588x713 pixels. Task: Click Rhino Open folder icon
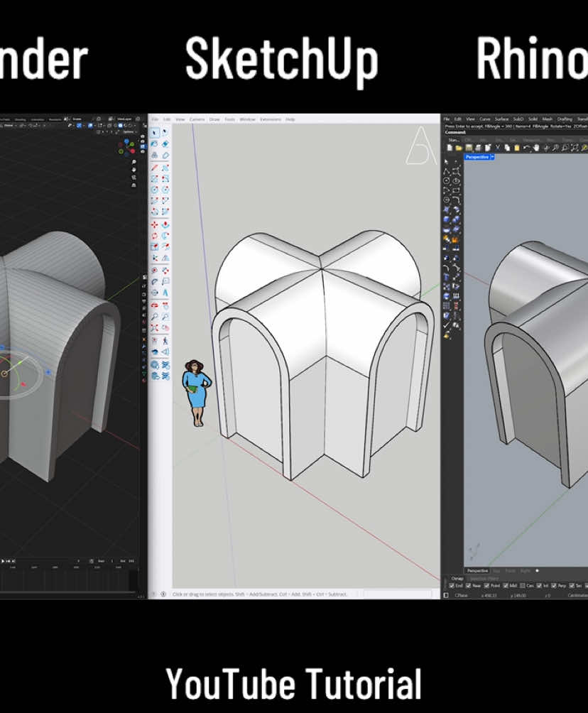click(x=459, y=148)
